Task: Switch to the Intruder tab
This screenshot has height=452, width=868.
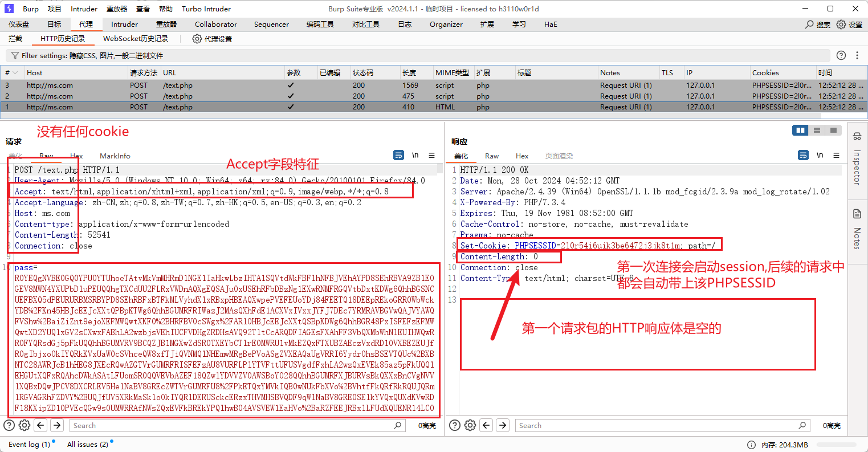Action: pos(124,25)
